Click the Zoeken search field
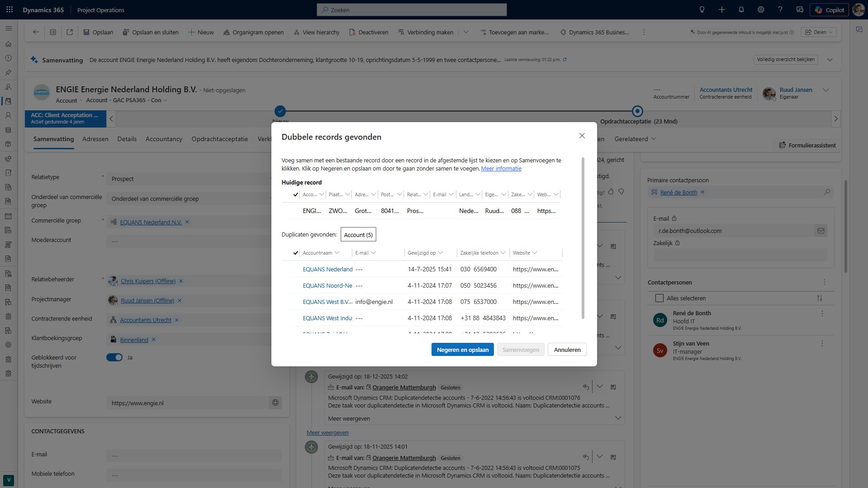868x488 pixels. click(412, 10)
